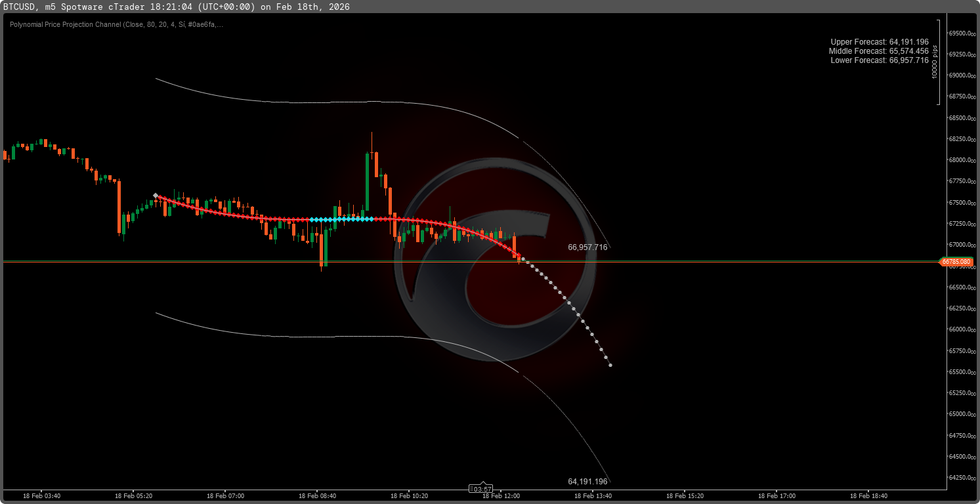Click the 03:57 candle countdown box

pyautogui.click(x=482, y=489)
